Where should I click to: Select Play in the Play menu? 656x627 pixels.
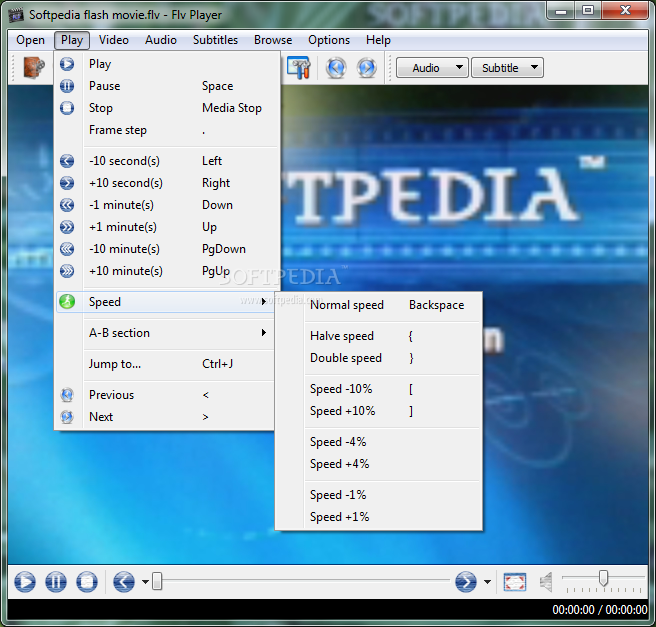pyautogui.click(x=167, y=64)
